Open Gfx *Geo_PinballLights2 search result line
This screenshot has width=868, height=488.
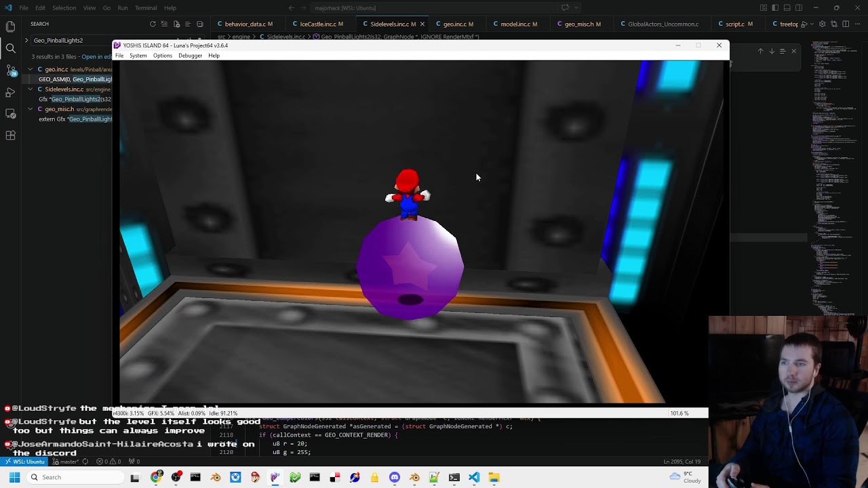point(75,99)
